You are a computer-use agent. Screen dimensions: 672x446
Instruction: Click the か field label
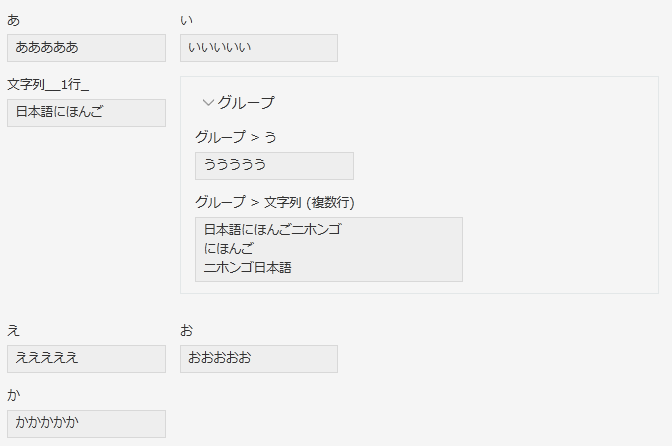click(13, 395)
